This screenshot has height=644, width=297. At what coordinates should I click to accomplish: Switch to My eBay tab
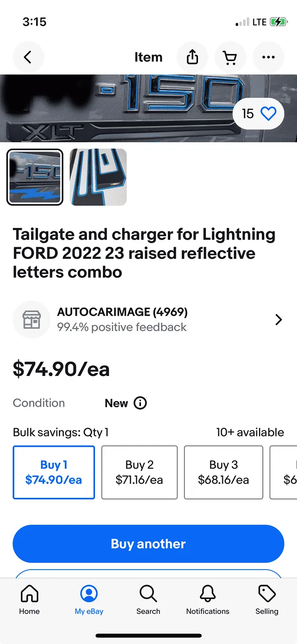pyautogui.click(x=89, y=599)
